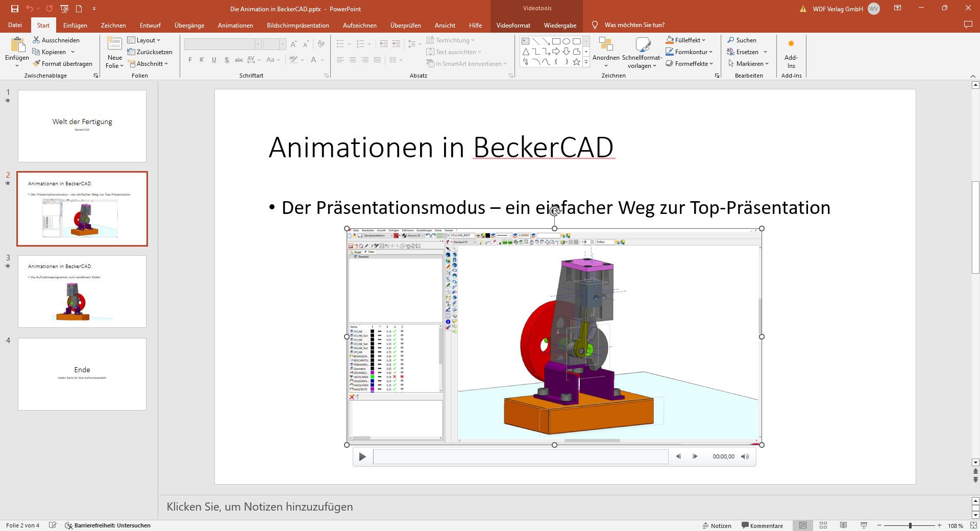This screenshot has height=531, width=980.
Task: Mute the video with the volume icon
Action: tap(745, 456)
